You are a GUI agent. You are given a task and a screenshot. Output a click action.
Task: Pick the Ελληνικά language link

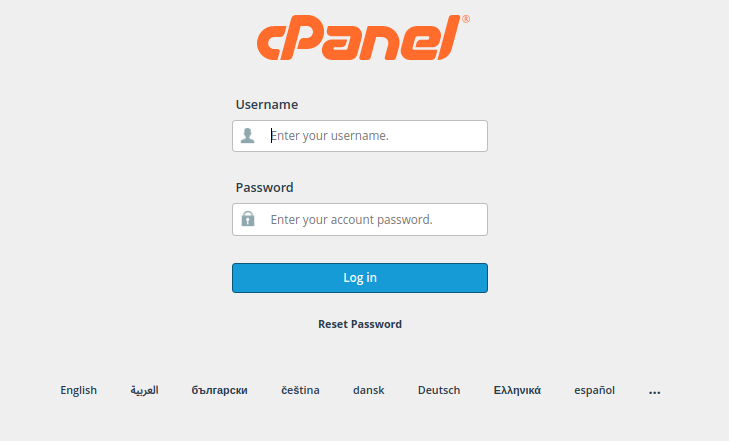click(517, 390)
